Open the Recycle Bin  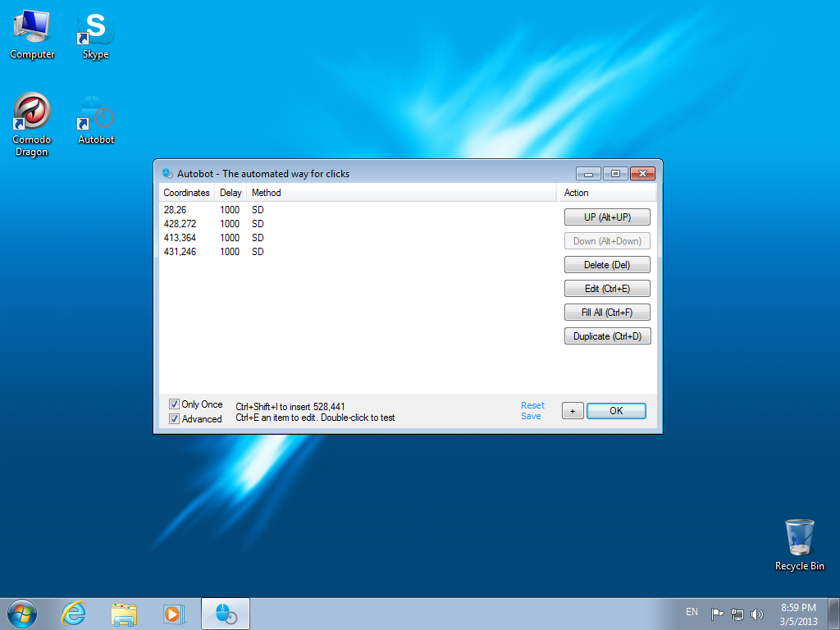799,545
